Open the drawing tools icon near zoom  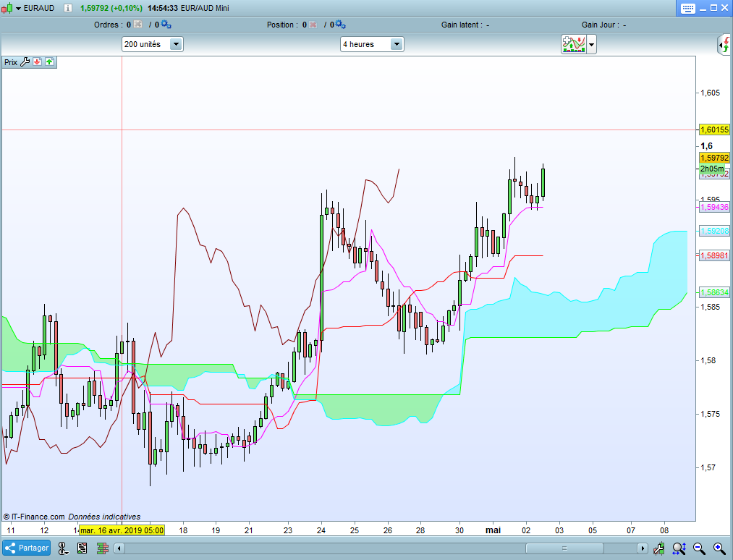[659, 548]
